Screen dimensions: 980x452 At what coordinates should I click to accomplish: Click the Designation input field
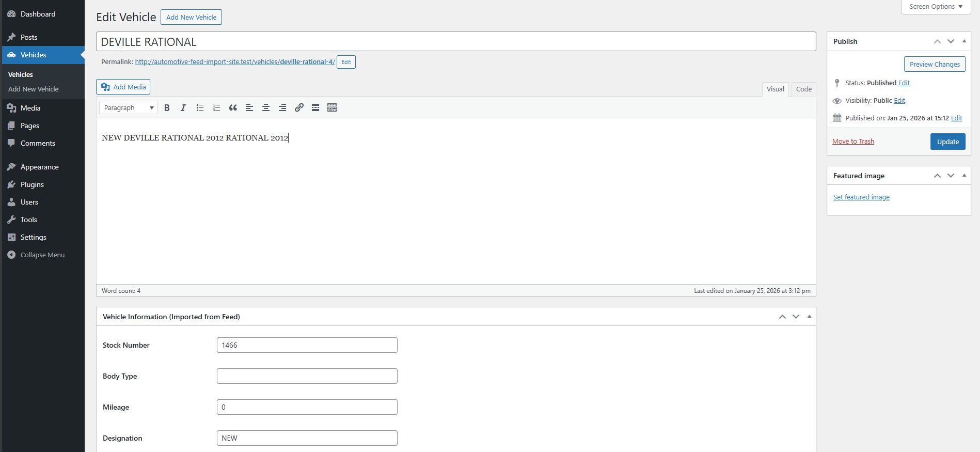[307, 438]
